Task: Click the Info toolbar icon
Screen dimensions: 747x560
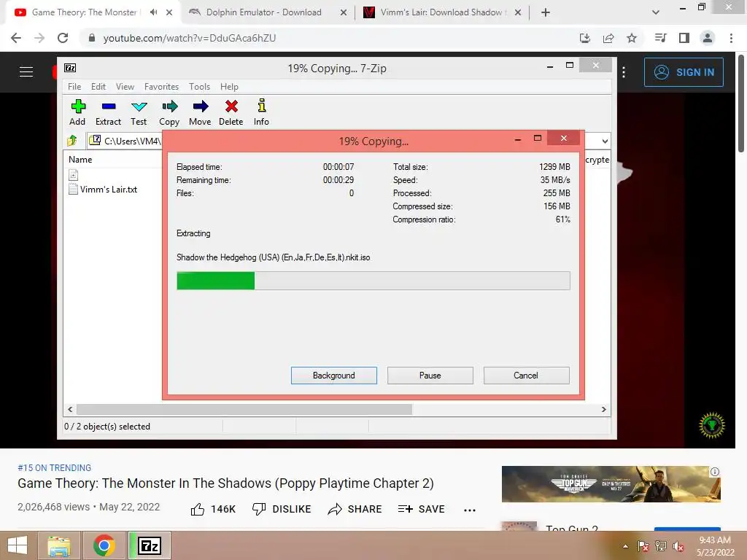Action: pyautogui.click(x=262, y=112)
